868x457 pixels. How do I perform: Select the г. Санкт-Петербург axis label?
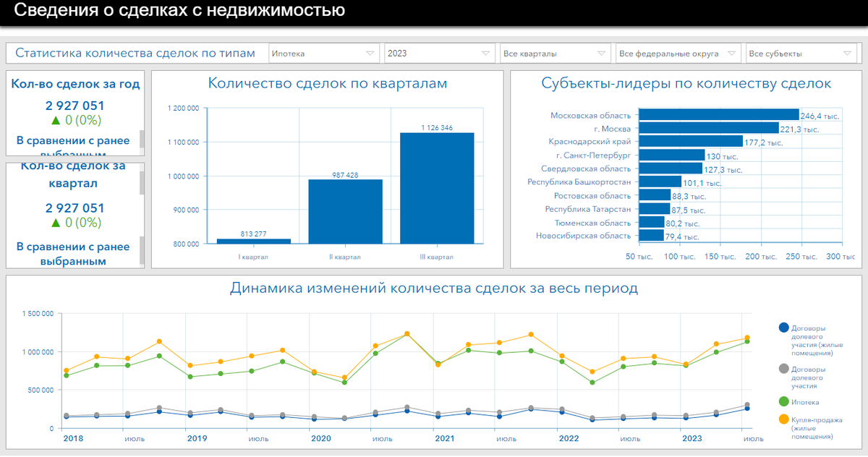pyautogui.click(x=594, y=155)
